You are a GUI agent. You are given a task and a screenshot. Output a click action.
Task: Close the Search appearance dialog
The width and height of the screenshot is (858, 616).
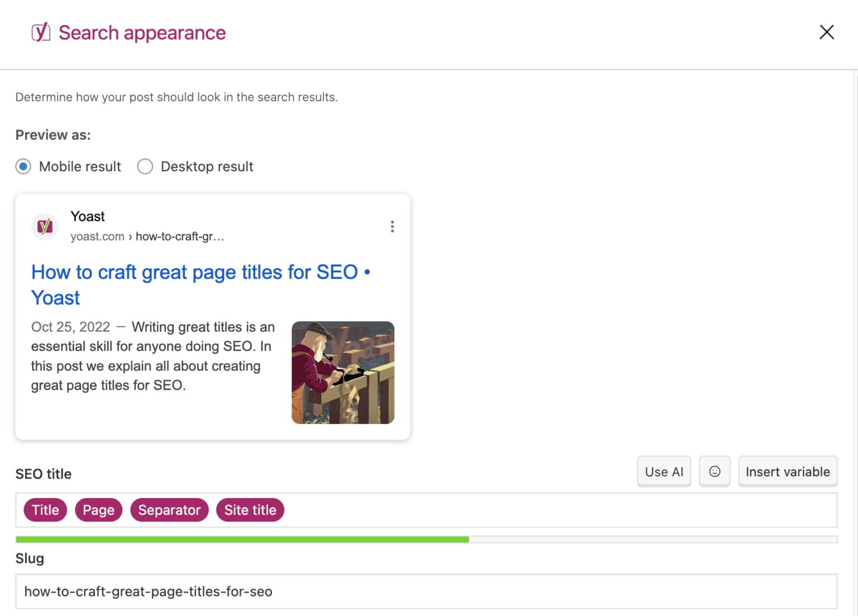coord(826,32)
